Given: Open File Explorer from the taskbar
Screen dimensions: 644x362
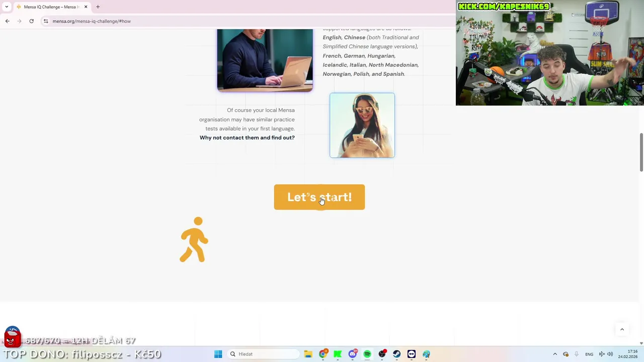Looking at the screenshot, I should 308,354.
